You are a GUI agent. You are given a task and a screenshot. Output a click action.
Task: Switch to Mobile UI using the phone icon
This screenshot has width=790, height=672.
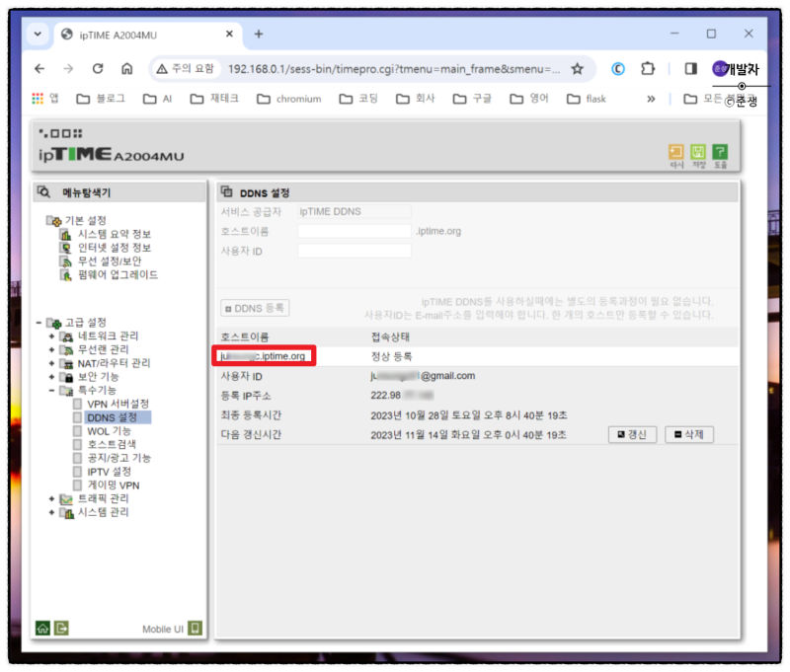195,628
